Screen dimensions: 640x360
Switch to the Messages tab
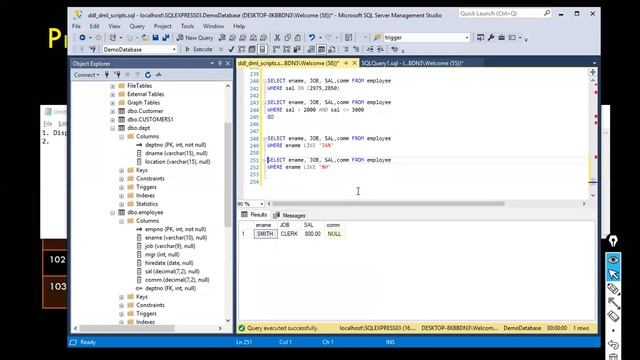[x=289, y=215]
